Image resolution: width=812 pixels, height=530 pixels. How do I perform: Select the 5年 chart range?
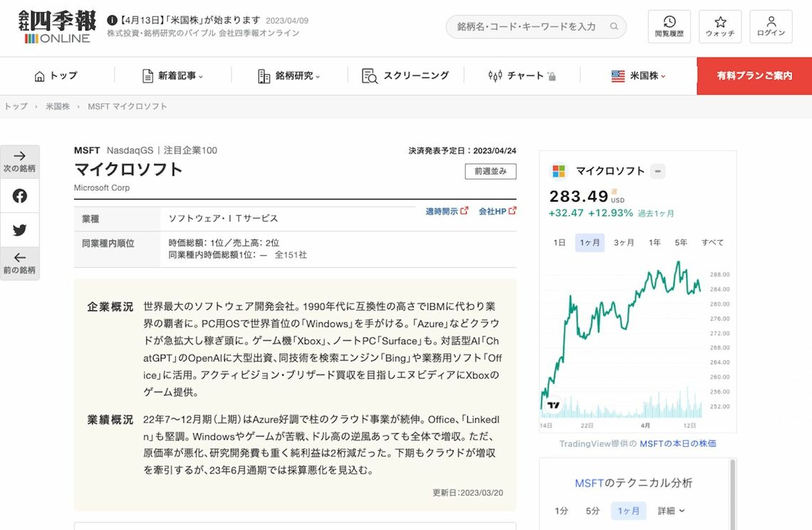point(681,242)
